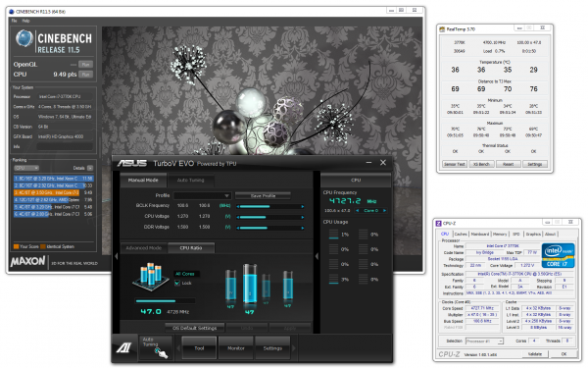Screen dimensions: 588x368
Task: Open the Mainboard tab in CPU-Z
Action: pos(480,234)
